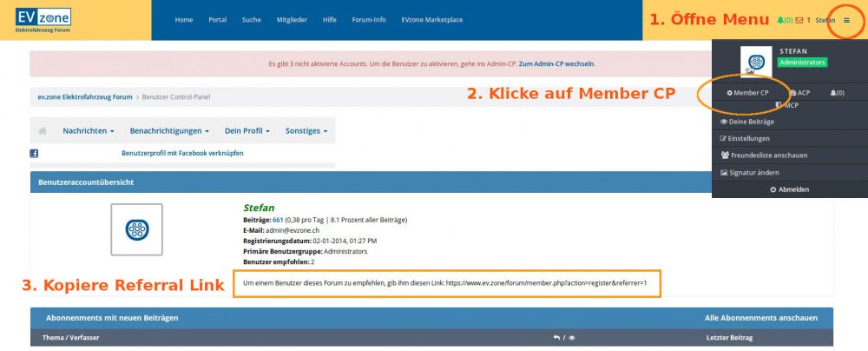Click Benutzerprofil mit Facebook verknüpfen link
The height and width of the screenshot is (351, 868).
pos(182,154)
